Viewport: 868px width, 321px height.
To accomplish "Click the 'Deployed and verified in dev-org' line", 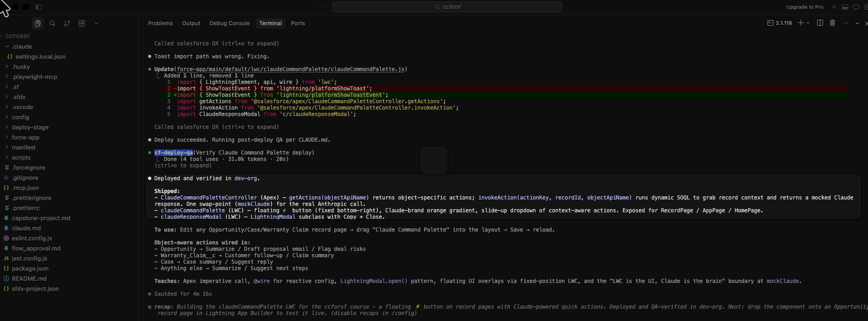I will point(207,178).
